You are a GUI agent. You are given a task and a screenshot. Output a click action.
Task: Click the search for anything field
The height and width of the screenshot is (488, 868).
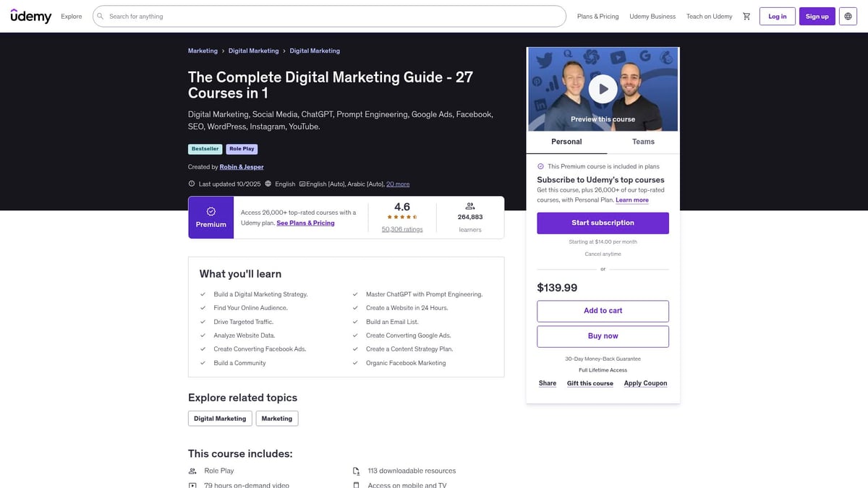tap(289, 15)
